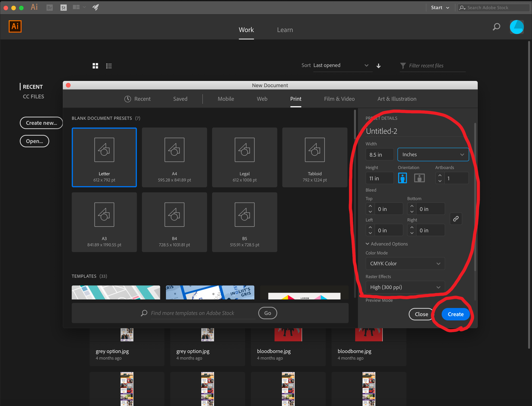Open search with the magnifier icon
Image resolution: width=532 pixels, height=406 pixels.
tap(497, 27)
